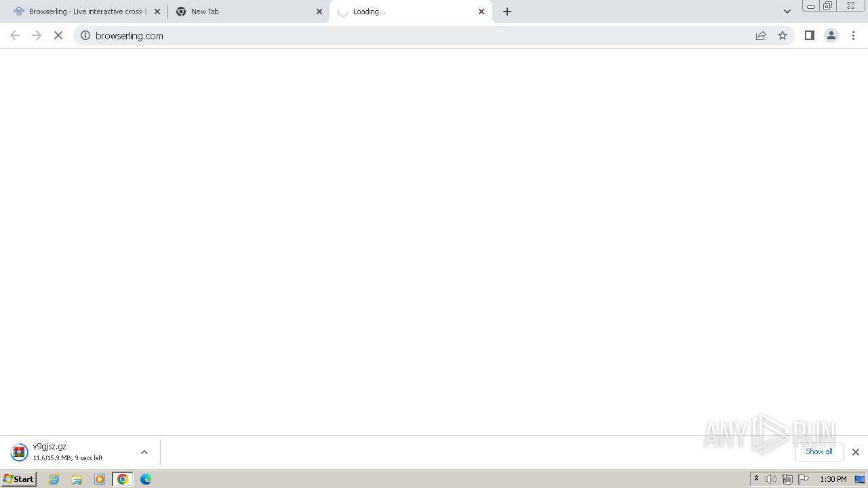The width and height of the screenshot is (868, 488).
Task: Open the Windows Start menu
Action: coord(18,479)
